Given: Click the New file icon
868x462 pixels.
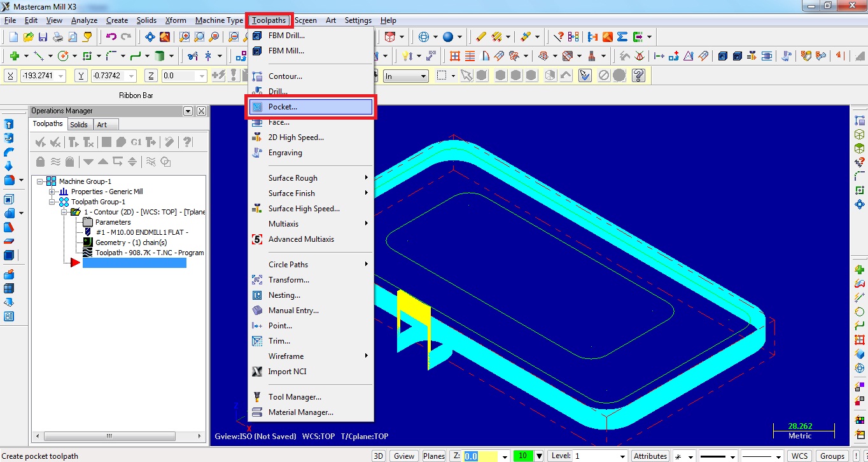Looking at the screenshot, I should 14,37.
